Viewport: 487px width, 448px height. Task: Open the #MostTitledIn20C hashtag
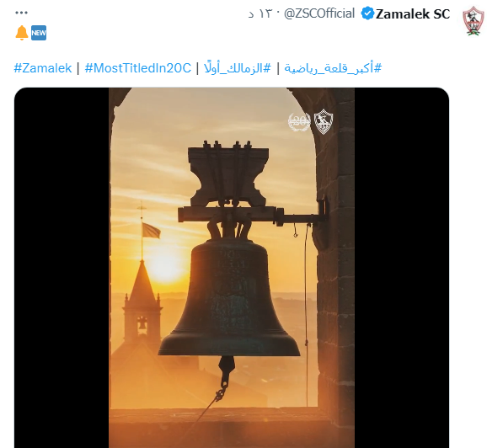tap(138, 68)
